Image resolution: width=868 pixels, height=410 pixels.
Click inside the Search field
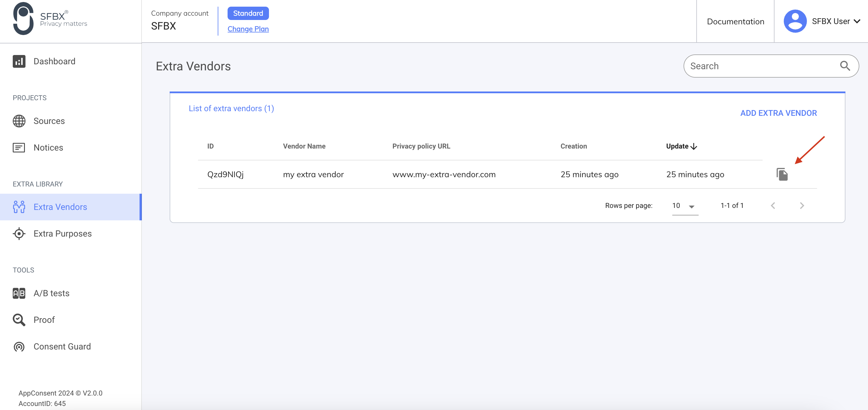(x=741, y=66)
